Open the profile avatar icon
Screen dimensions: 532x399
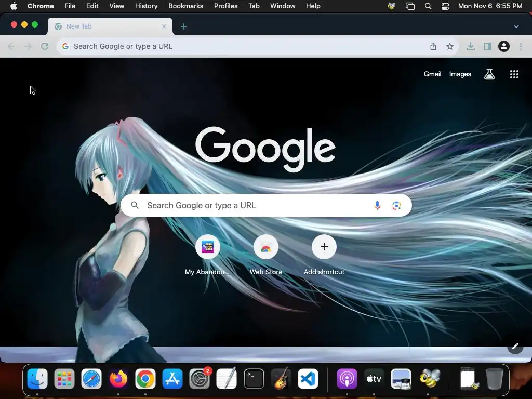[504, 46]
